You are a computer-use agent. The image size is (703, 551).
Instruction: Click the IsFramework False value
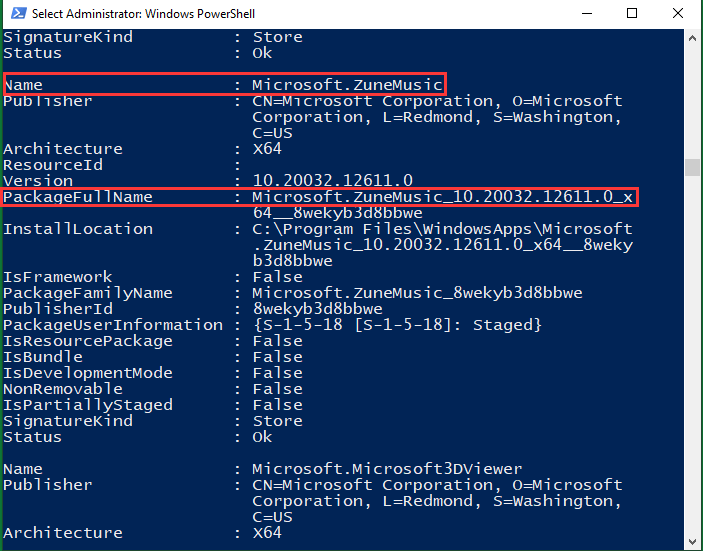[278, 277]
